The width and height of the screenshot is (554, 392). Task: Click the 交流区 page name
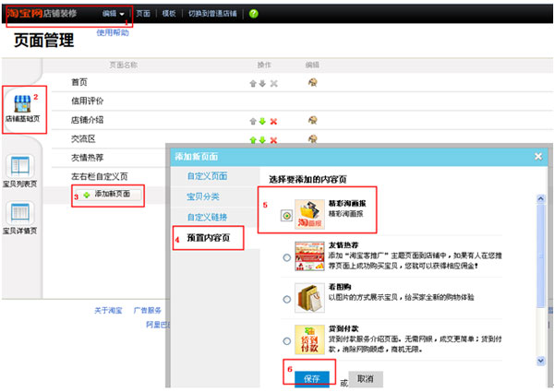83,139
